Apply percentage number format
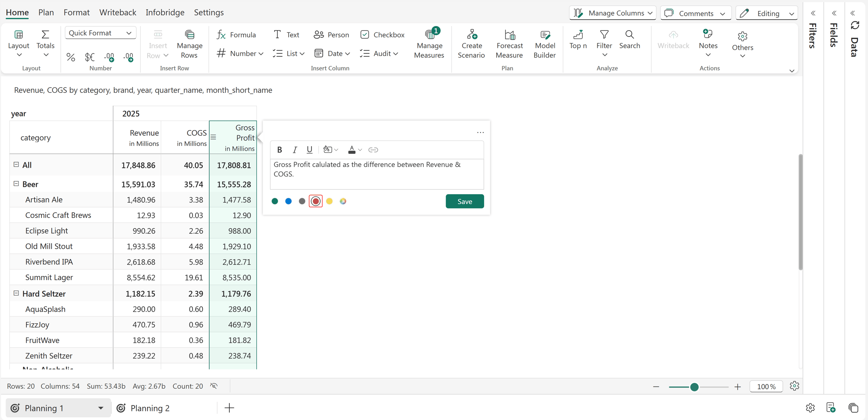Screen dimensions: 868x420 [70, 57]
